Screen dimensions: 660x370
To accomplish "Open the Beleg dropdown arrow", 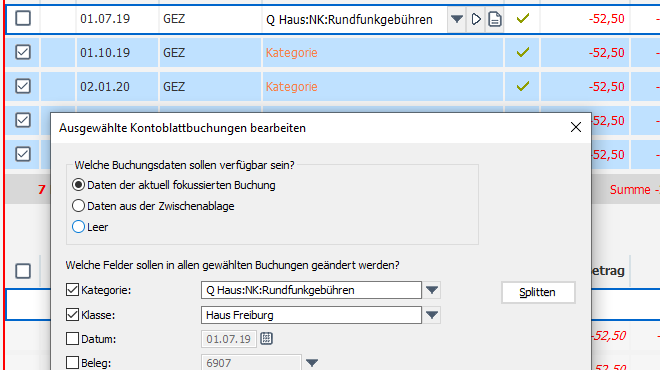I will pos(311,362).
